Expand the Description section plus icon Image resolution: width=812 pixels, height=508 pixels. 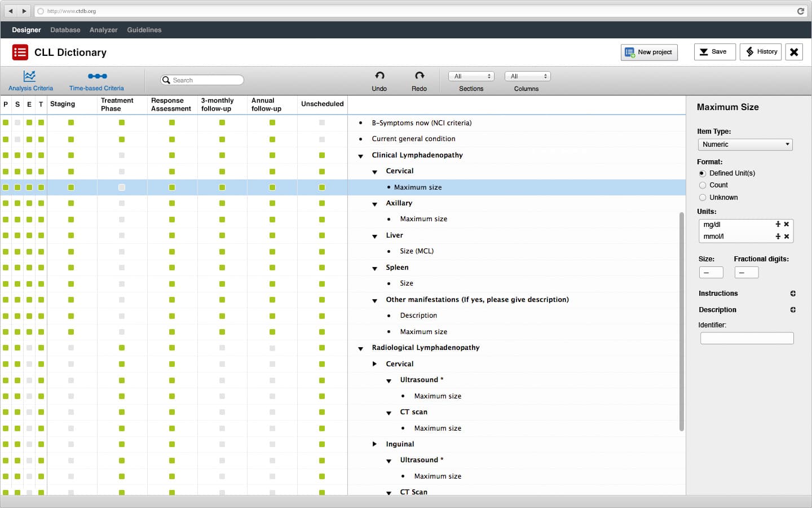(793, 310)
